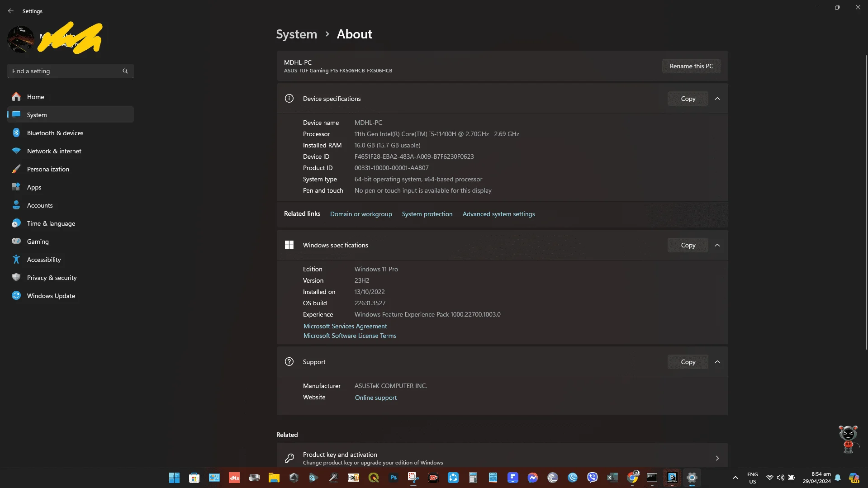Open the Windows Start menu

coord(174,478)
